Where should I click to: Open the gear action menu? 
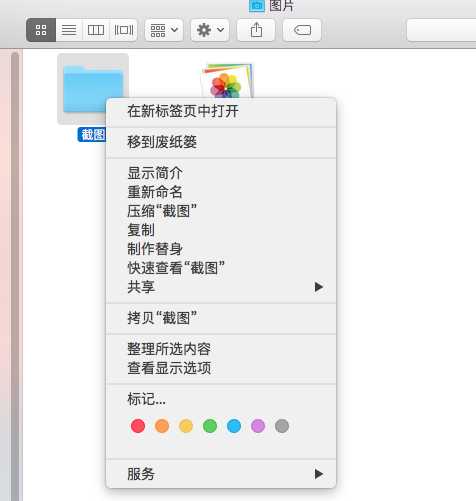210,30
